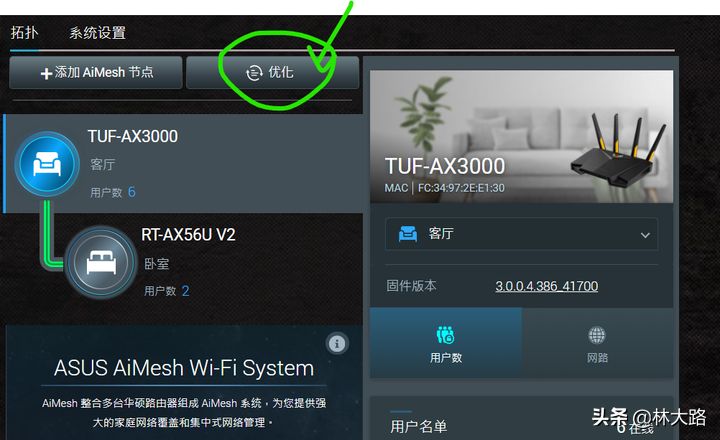Click the 优化 button
Screen dimensions: 720x440
272,73
